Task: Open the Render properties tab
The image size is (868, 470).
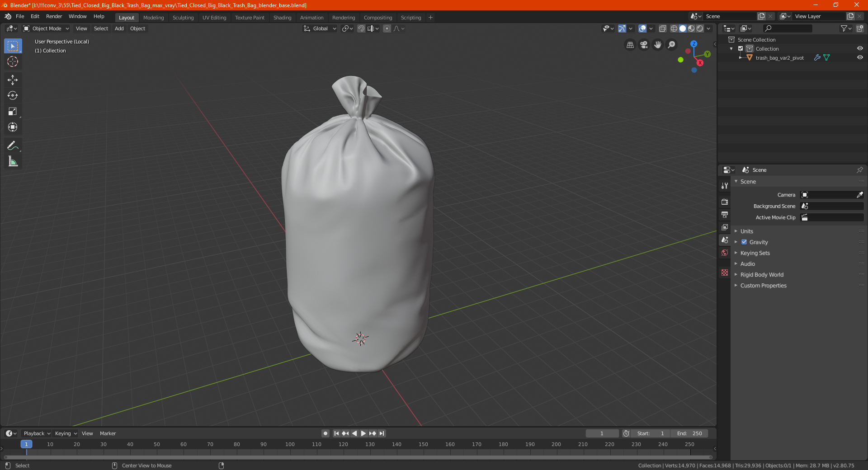Action: [725, 202]
